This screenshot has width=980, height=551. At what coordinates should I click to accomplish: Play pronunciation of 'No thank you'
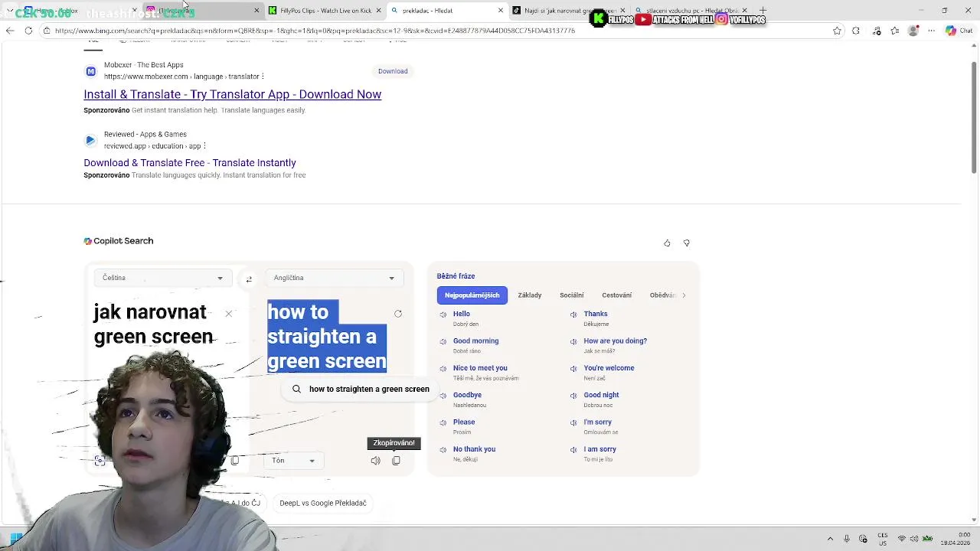[443, 450]
